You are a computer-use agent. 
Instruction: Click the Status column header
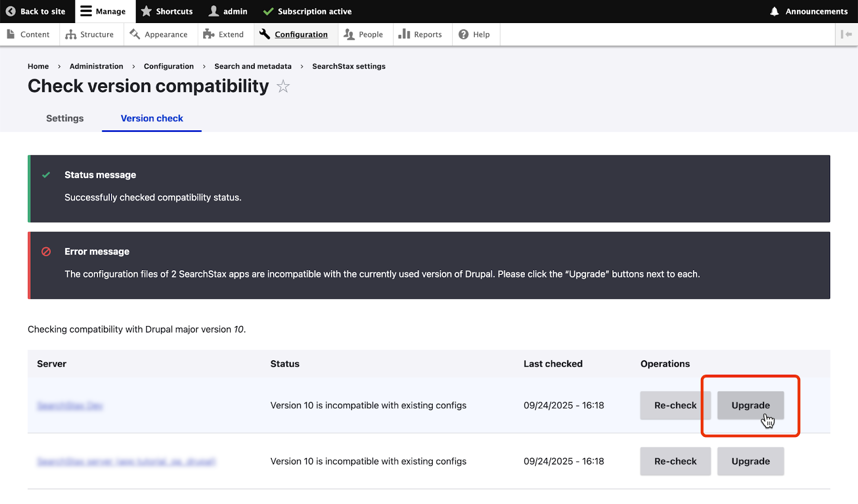[x=285, y=364]
